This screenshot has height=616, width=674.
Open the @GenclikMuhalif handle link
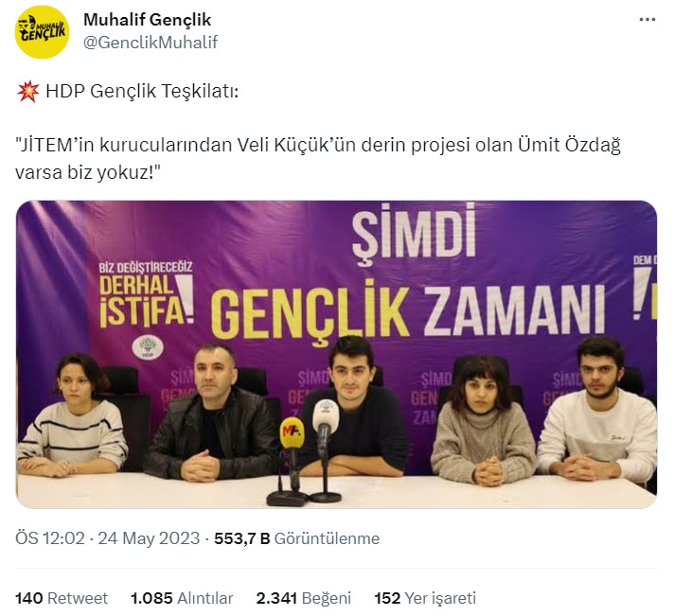[x=150, y=42]
